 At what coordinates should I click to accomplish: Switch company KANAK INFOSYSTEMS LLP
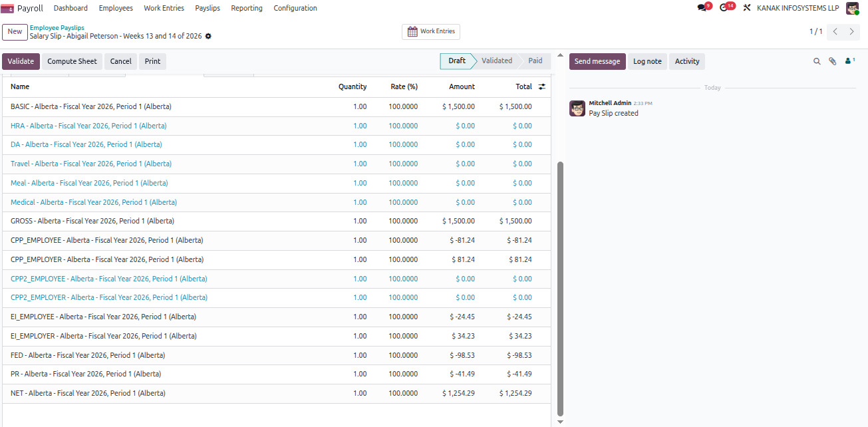[x=798, y=8]
